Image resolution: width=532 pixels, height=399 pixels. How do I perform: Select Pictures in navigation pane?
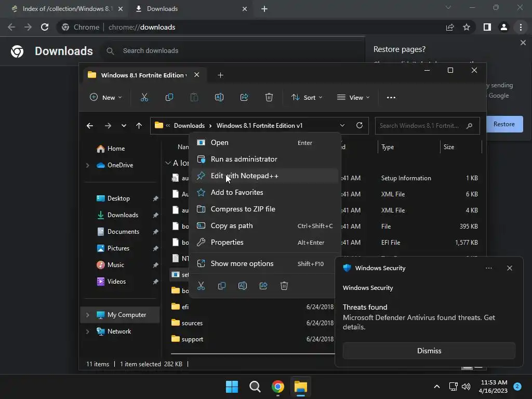pos(118,248)
